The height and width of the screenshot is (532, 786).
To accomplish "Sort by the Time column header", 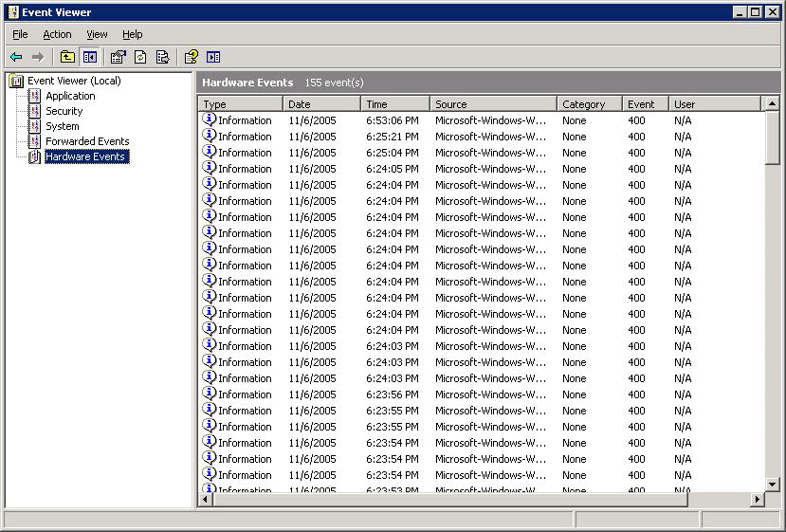I will pos(395,103).
